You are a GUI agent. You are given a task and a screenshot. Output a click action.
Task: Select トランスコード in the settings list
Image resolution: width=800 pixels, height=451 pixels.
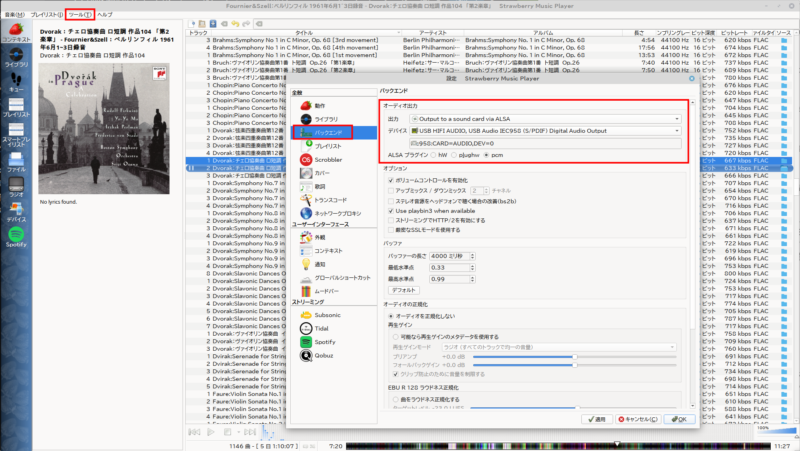[x=332, y=200]
